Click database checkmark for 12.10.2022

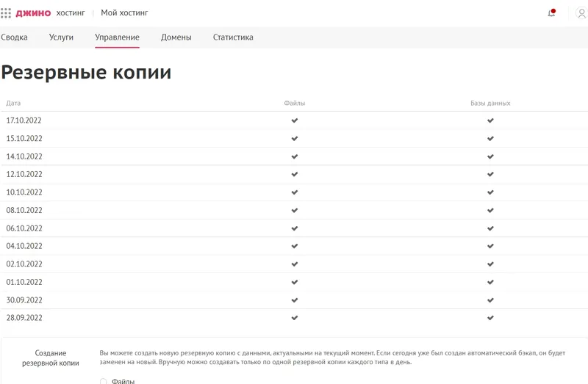(x=490, y=174)
